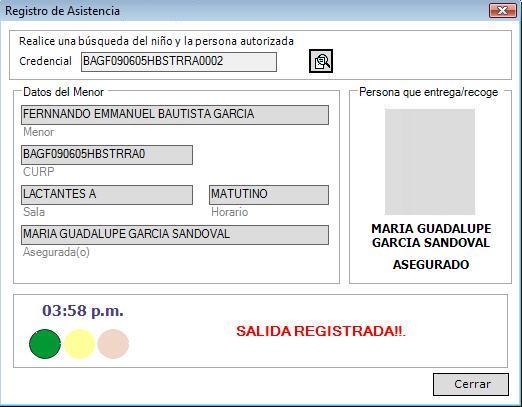Click the search credential magnifier icon
Screen dimensions: 522x407
click(321, 61)
